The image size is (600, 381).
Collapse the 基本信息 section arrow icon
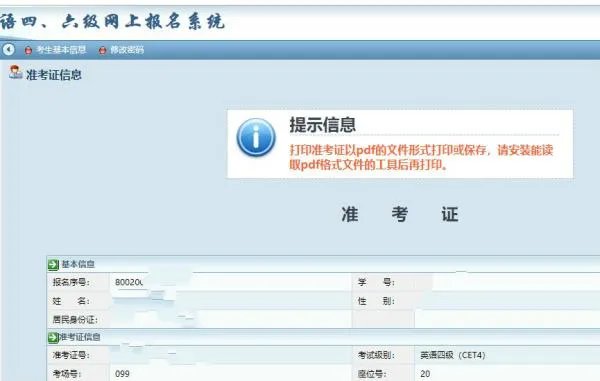click(x=53, y=264)
